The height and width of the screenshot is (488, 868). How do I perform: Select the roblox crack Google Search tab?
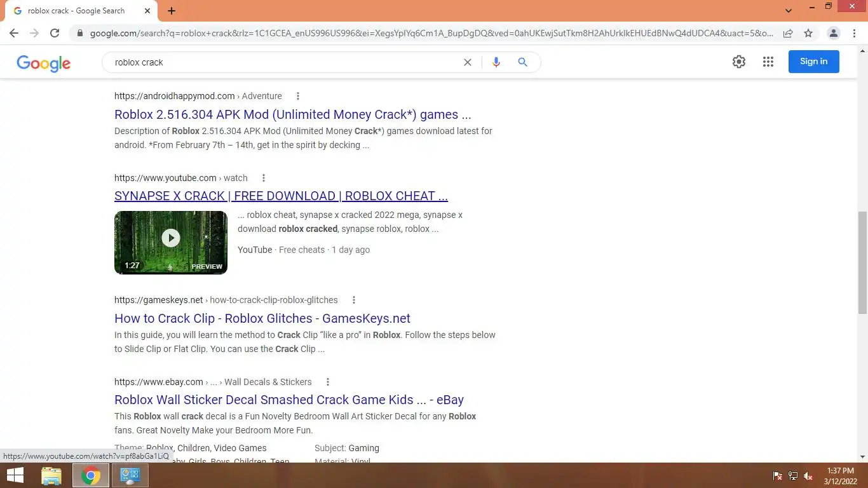click(x=81, y=11)
